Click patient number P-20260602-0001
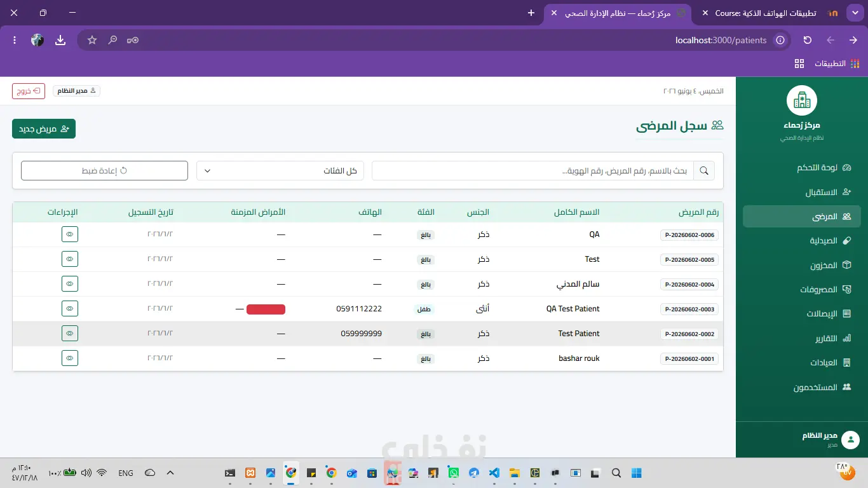The image size is (868, 488). 689,359
